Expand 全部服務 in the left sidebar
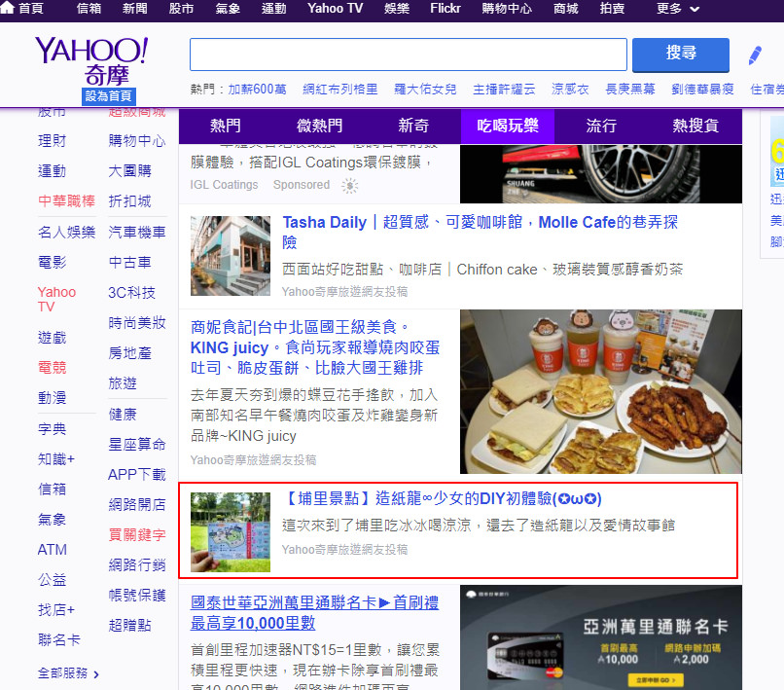This screenshot has height=690, width=784. pyautogui.click(x=68, y=673)
